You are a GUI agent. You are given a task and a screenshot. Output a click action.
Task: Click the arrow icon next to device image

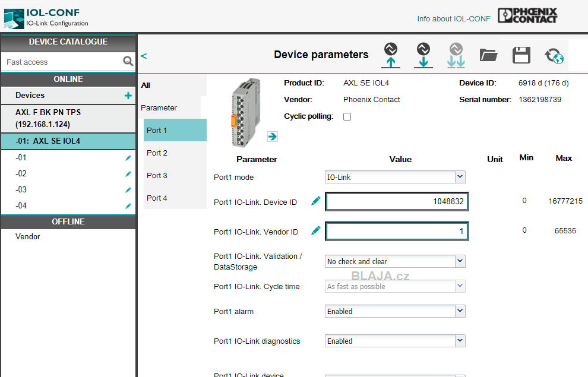click(273, 137)
